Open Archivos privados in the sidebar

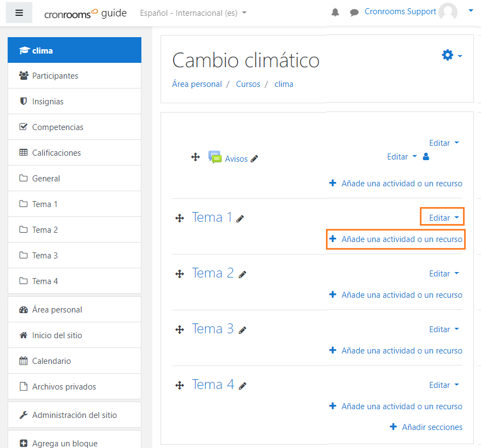pos(74,386)
